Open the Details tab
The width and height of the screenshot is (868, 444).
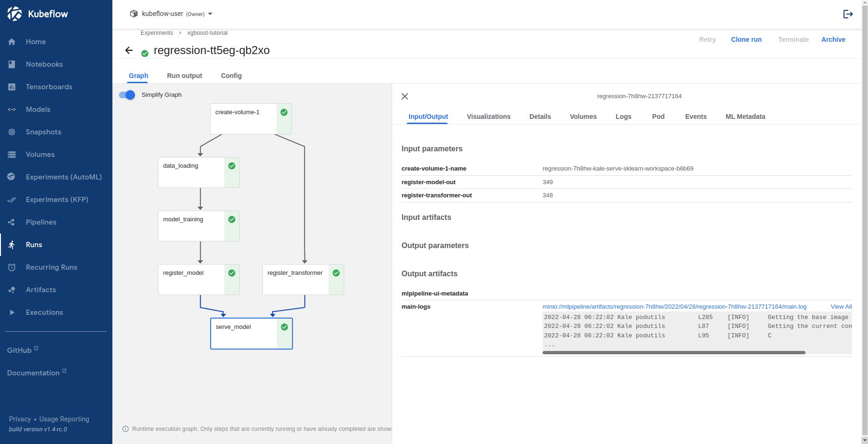pyautogui.click(x=540, y=117)
